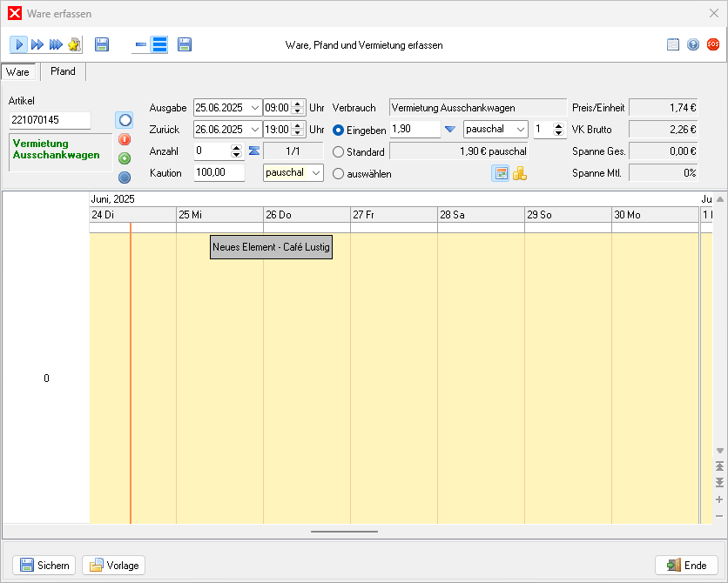Click the Neues Element - Café Lustig entry
The image size is (728, 583).
coord(272,247)
